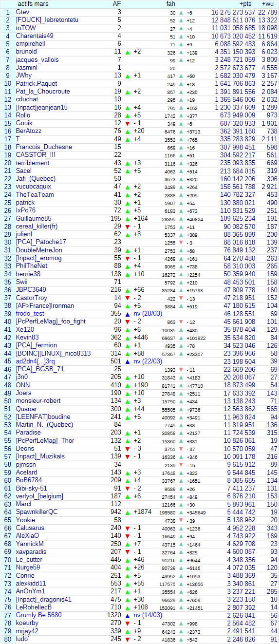This screenshot has height=644, width=279.
Task: Click the red arrow beside Deons' -3
Action: click(128, 449)
